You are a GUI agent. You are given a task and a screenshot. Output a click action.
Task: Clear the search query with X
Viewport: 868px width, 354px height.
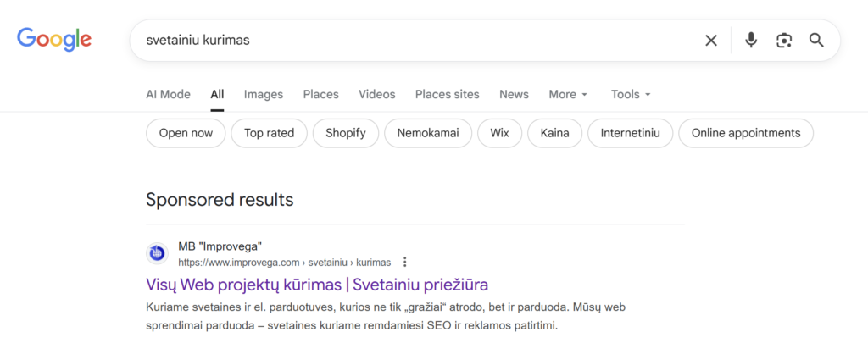(711, 40)
